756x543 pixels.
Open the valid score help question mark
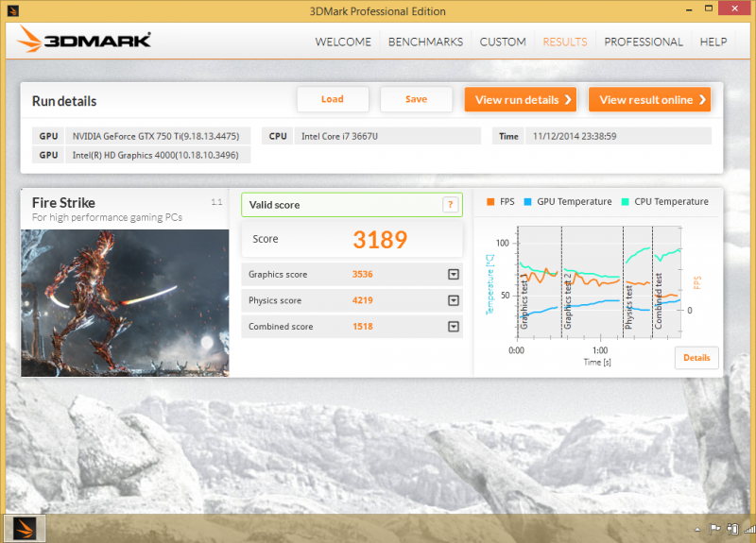tap(450, 205)
